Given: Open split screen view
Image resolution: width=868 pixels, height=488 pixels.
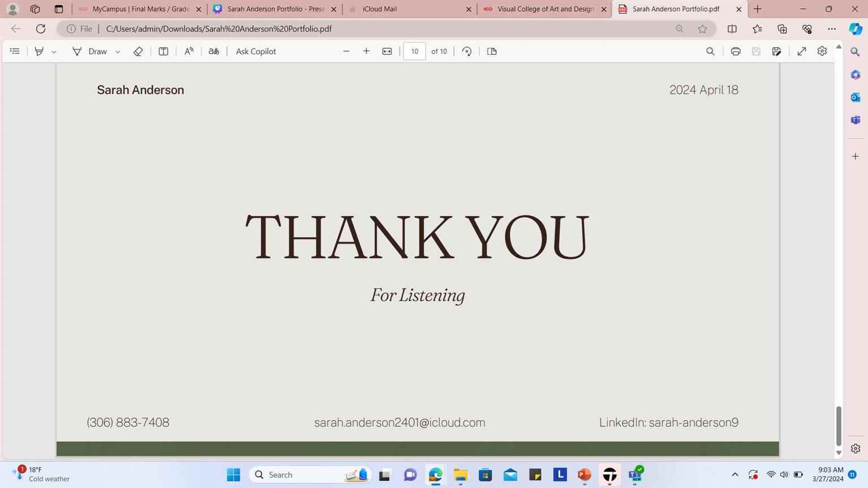Looking at the screenshot, I should point(732,29).
